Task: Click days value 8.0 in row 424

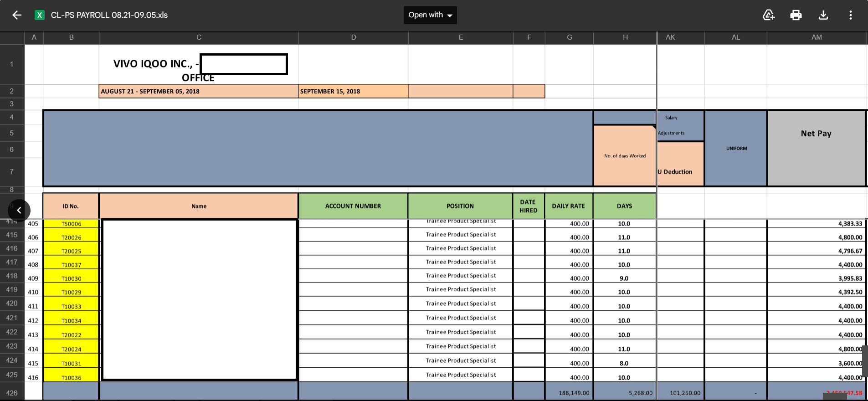Action: coord(624,363)
